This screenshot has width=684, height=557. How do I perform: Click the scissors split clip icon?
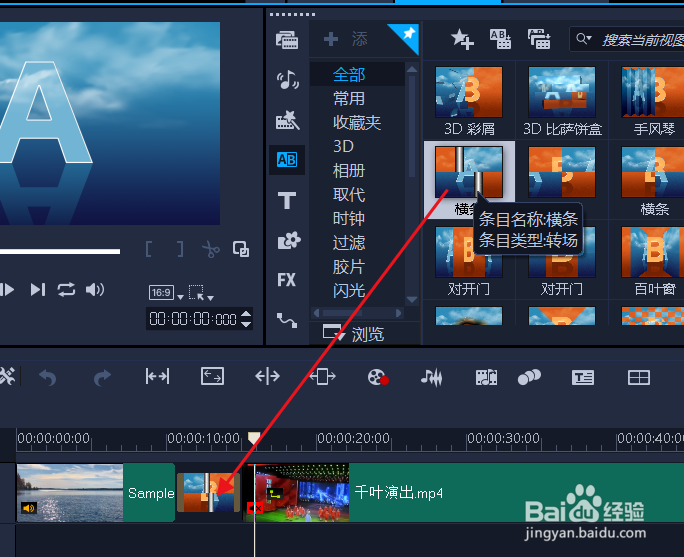(x=211, y=249)
